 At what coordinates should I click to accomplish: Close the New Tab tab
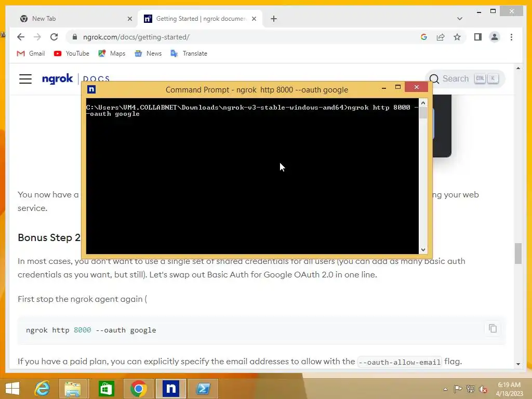(129, 19)
